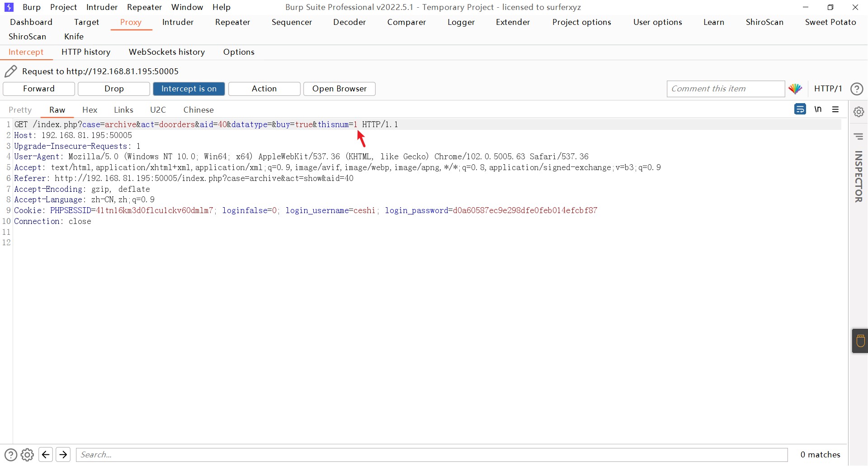Viewport: 868px width, 466px height.
Task: Switch to the Dashboard tab
Action: (x=31, y=22)
